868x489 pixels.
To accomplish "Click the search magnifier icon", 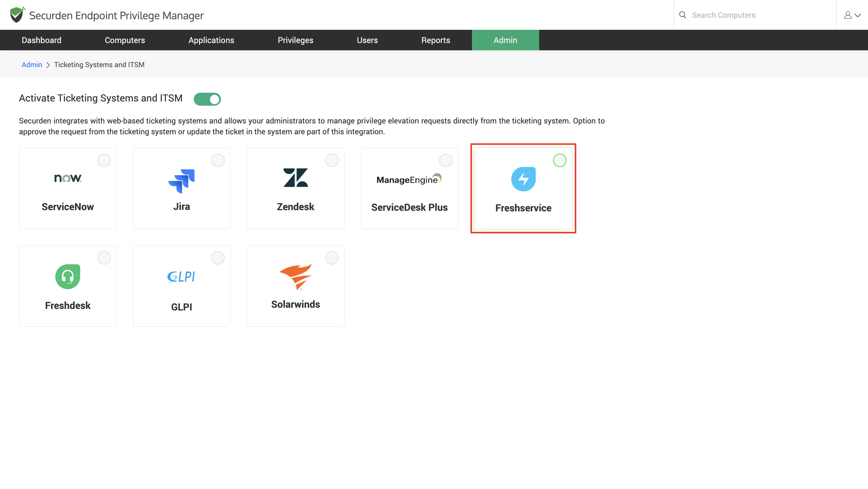I will click(x=682, y=15).
